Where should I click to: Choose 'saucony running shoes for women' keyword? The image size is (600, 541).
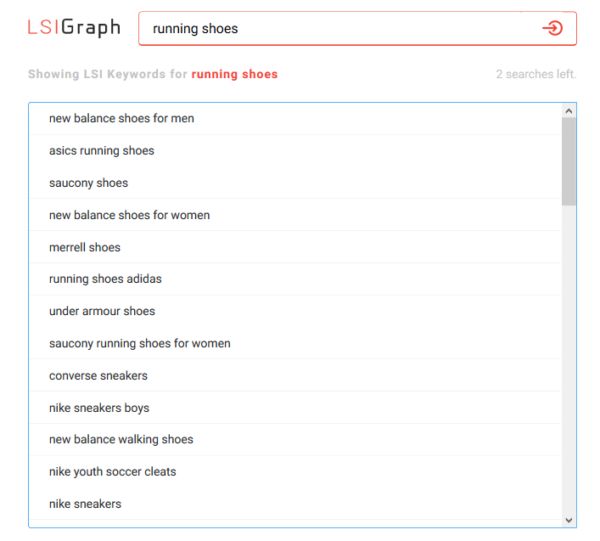(140, 343)
